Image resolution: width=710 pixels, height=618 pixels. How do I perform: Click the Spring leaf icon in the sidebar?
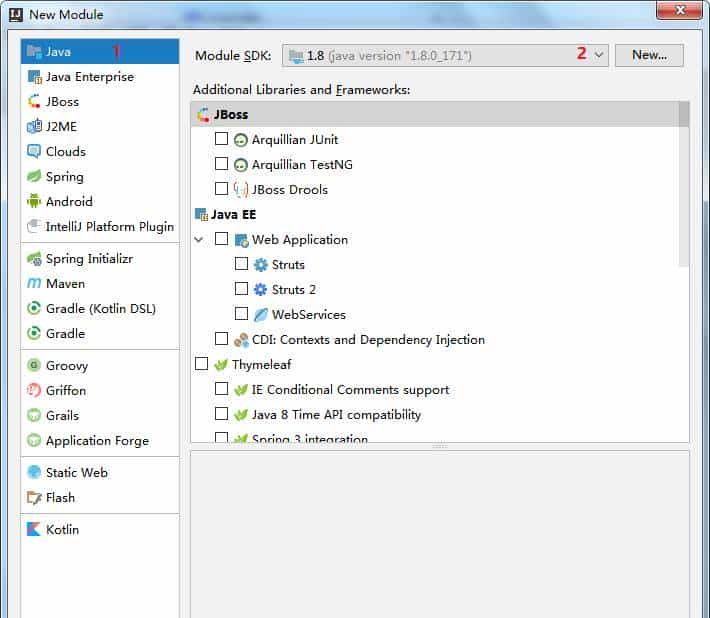click(34, 176)
